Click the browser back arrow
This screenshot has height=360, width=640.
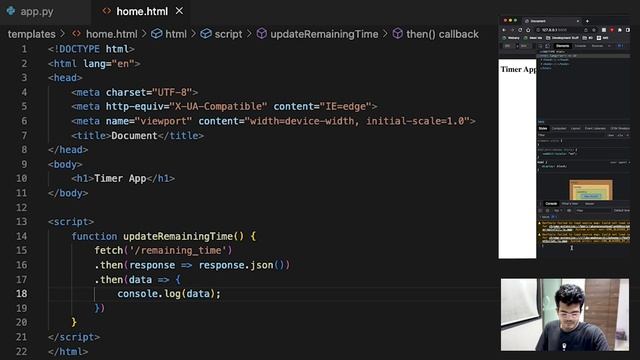point(504,30)
